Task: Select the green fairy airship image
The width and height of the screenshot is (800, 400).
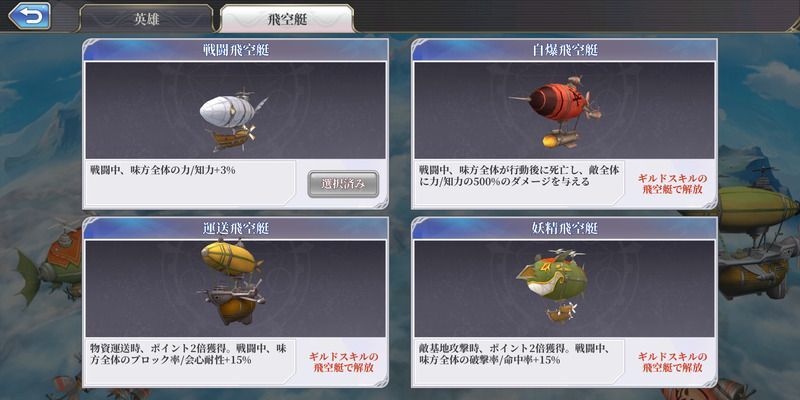Action: click(x=553, y=285)
